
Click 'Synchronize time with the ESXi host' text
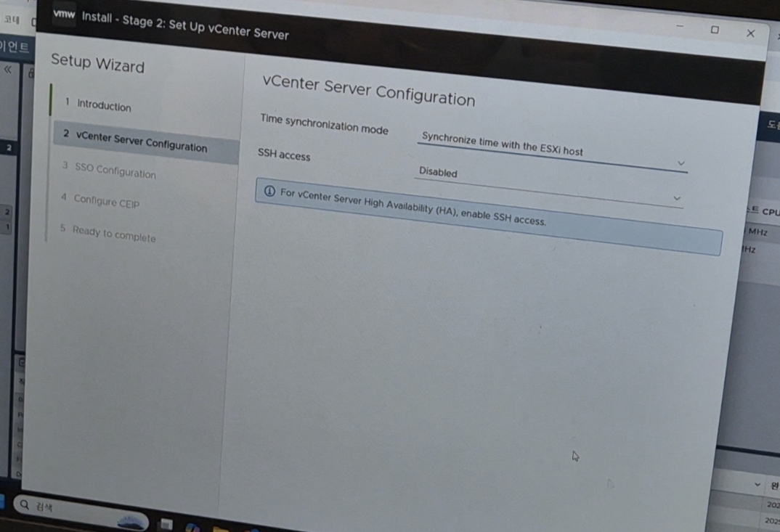502,144
